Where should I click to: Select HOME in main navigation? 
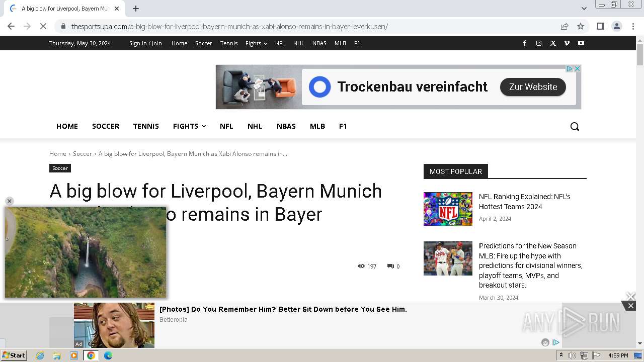coord(67,126)
